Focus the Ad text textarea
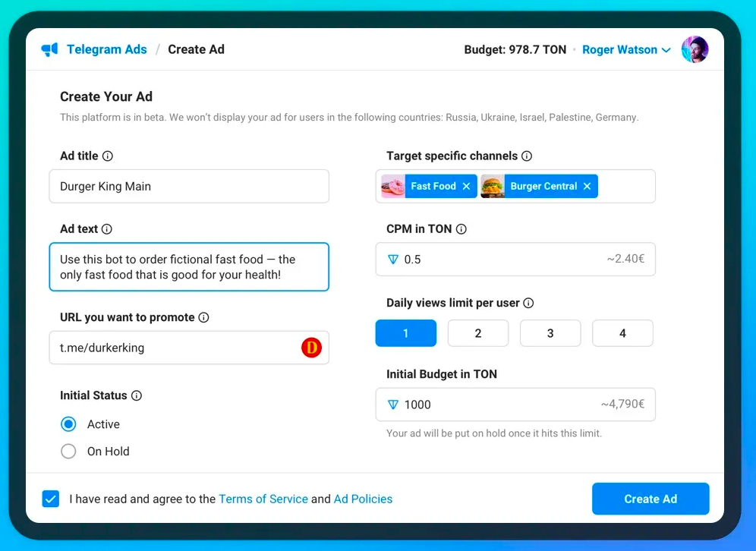This screenshot has width=756, height=551. [x=189, y=266]
